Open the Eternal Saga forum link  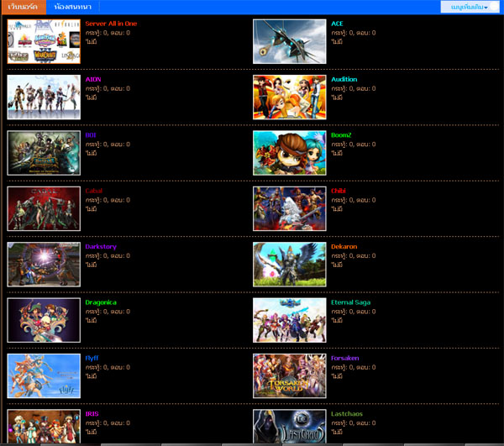tap(350, 302)
